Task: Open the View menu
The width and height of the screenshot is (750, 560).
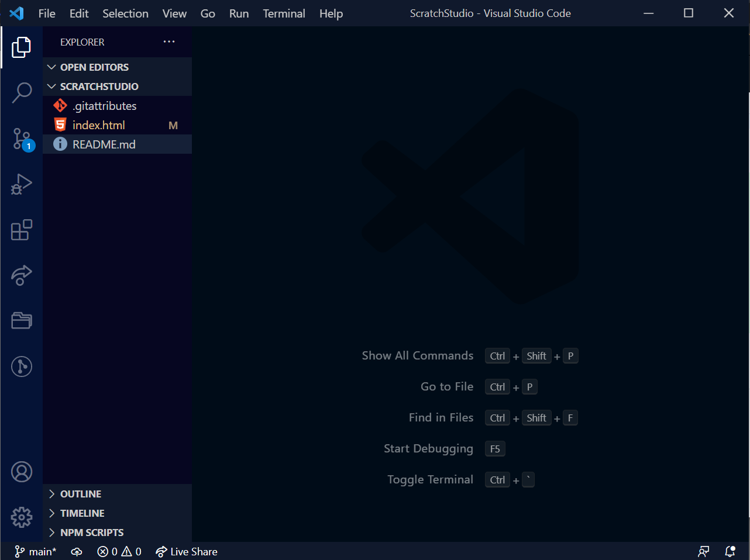Action: [174, 13]
